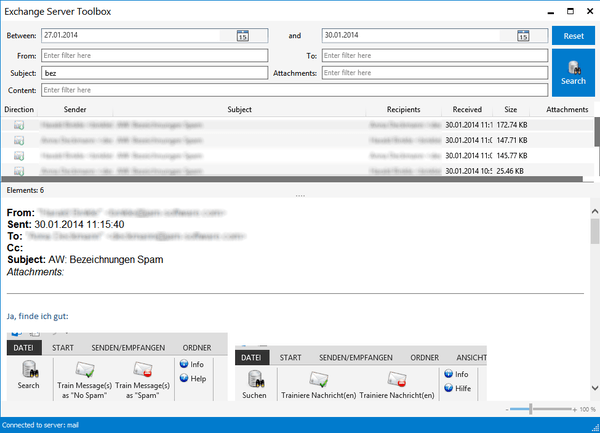The image size is (600, 433).
Task: Click first Trainiere Nachricht(en) green check icon
Action: (319, 379)
